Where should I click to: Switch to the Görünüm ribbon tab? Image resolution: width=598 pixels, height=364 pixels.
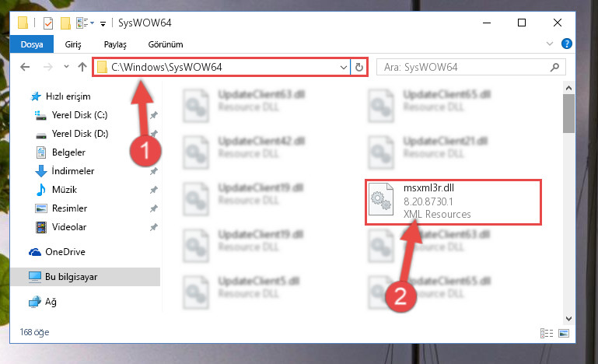166,44
